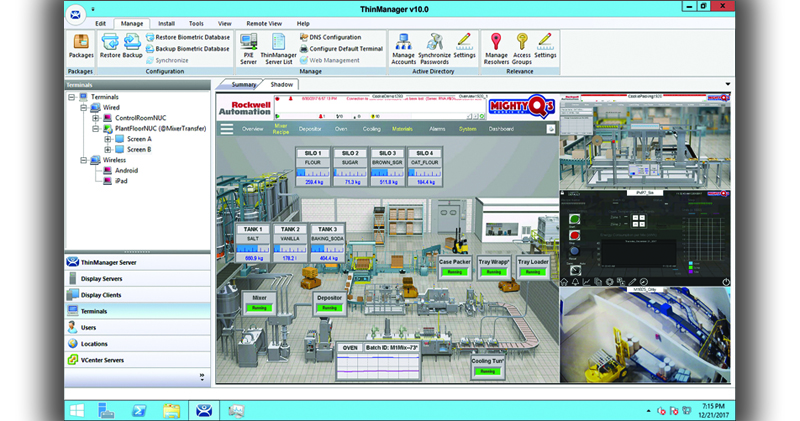
Task: Open the Remote View tab
Action: 264,23
